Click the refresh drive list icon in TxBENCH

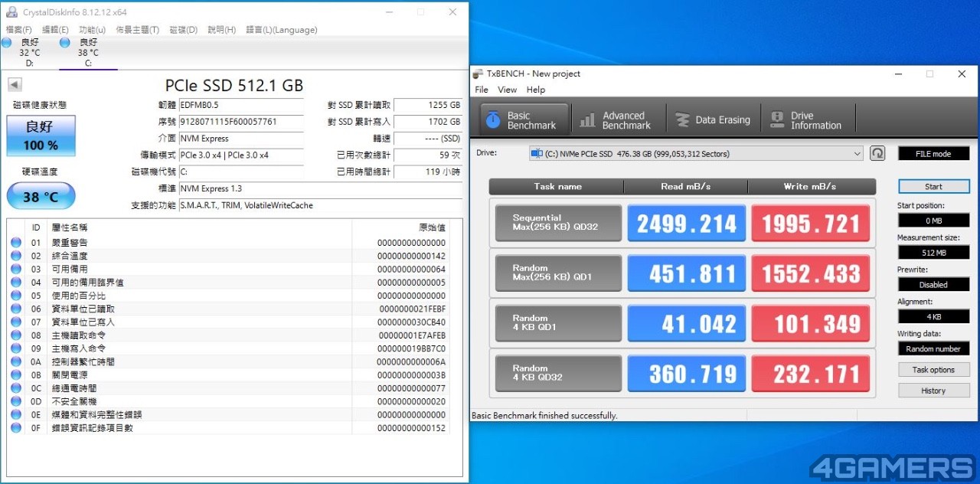click(x=877, y=154)
